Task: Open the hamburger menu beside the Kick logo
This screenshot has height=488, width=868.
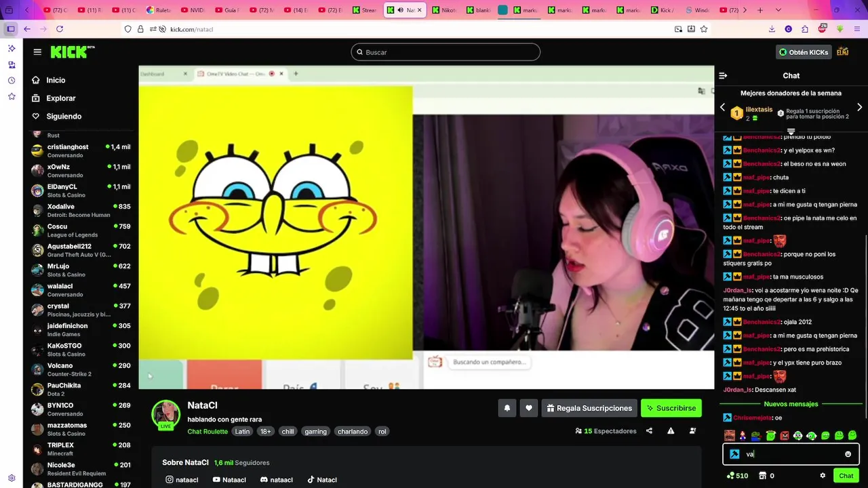Action: [x=37, y=52]
